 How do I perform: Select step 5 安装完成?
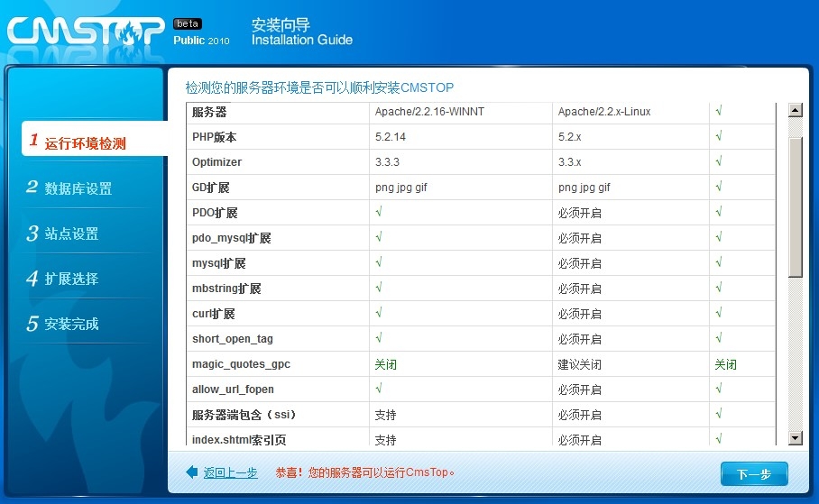click(x=62, y=324)
